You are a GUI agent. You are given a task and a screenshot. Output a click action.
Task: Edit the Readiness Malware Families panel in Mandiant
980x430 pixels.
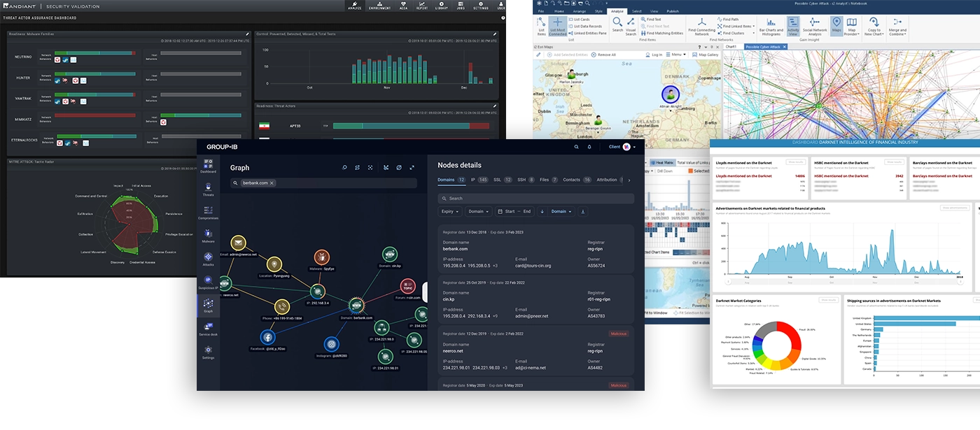[x=247, y=34]
